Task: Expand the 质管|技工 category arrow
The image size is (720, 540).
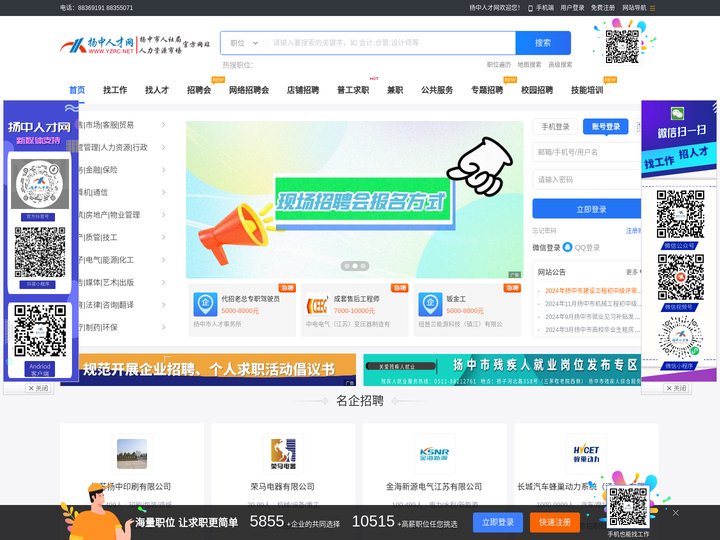Action: pos(163,237)
